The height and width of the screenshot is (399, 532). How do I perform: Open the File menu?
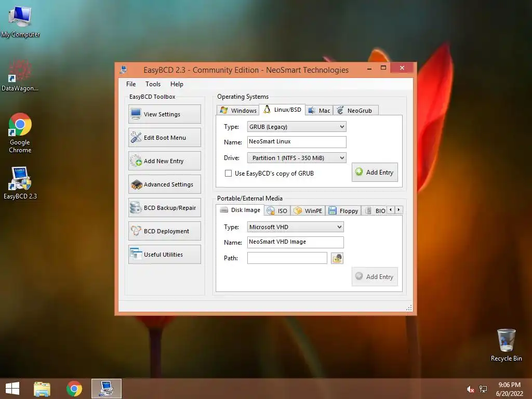point(131,84)
